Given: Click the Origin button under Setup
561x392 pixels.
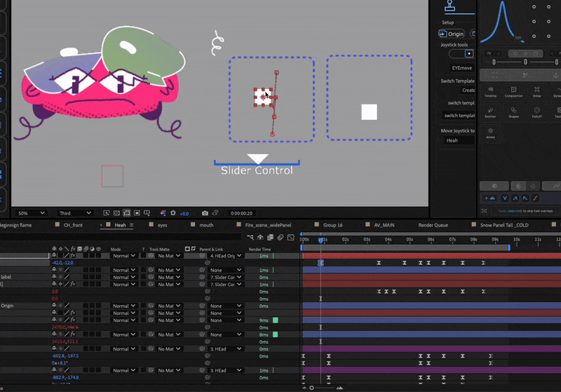Looking at the screenshot, I should (452, 34).
